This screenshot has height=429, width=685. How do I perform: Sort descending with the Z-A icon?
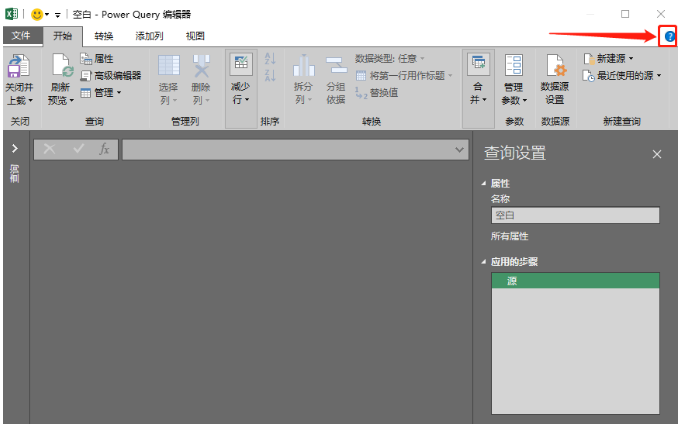pos(270,75)
